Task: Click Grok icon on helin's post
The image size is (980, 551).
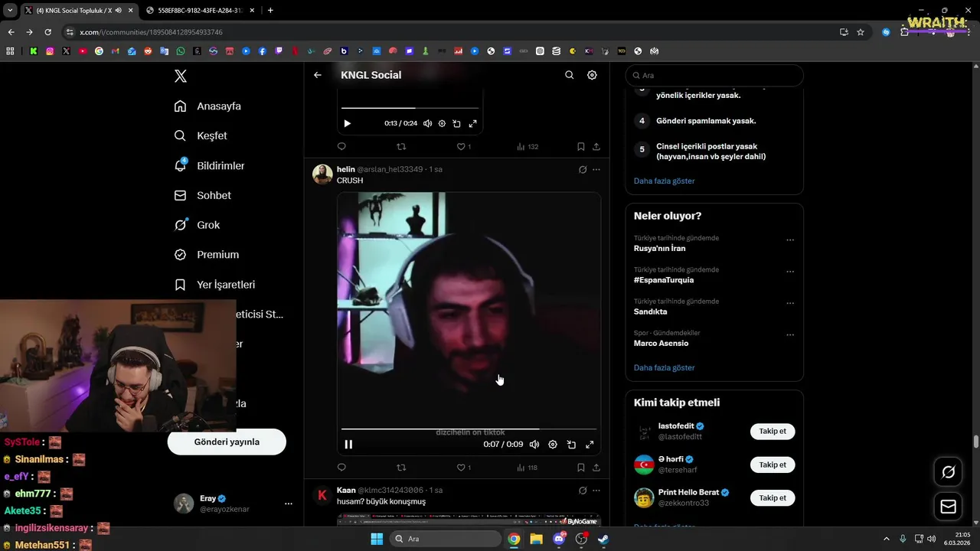Action: point(583,169)
